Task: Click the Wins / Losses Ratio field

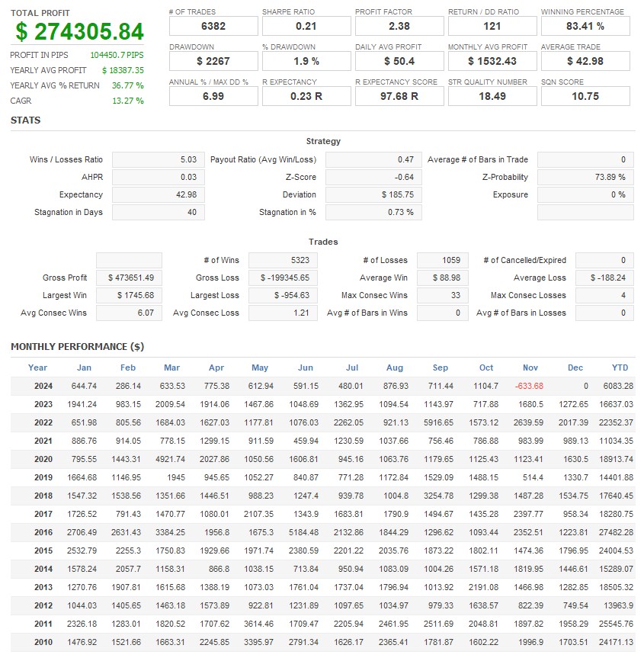Action: 159,159
